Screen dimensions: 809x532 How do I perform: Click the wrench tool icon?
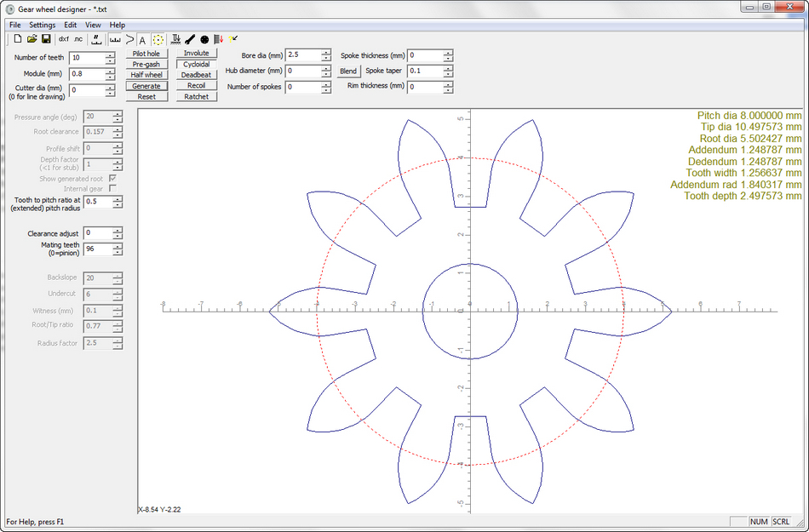tap(190, 39)
